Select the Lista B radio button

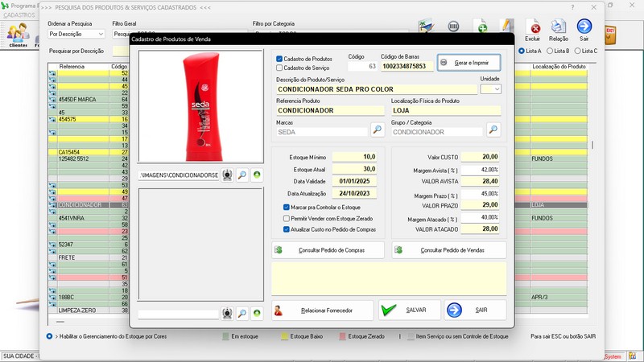click(x=550, y=51)
